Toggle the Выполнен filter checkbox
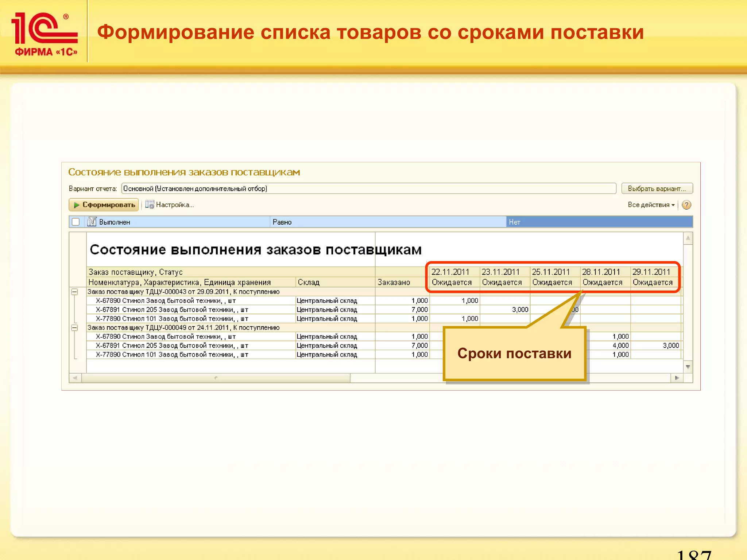747x560 pixels. point(76,222)
